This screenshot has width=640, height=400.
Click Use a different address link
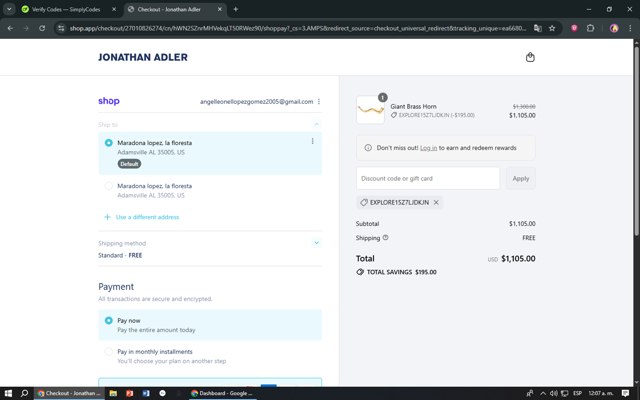[x=147, y=217]
